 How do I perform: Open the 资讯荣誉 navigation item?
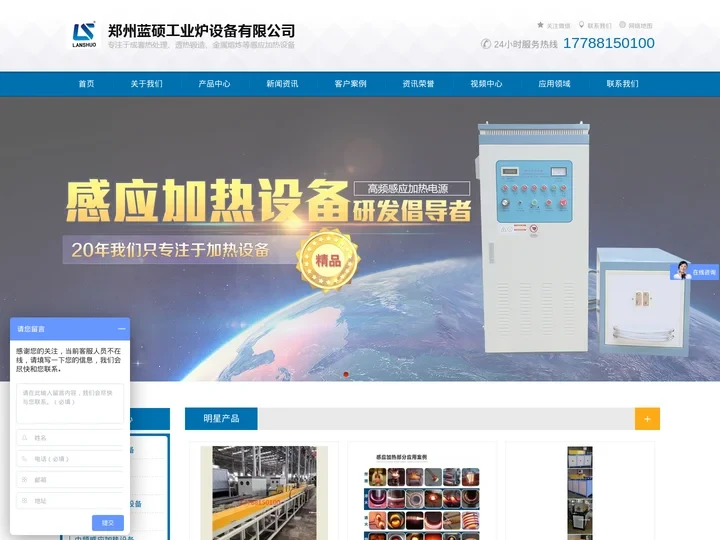(x=418, y=84)
